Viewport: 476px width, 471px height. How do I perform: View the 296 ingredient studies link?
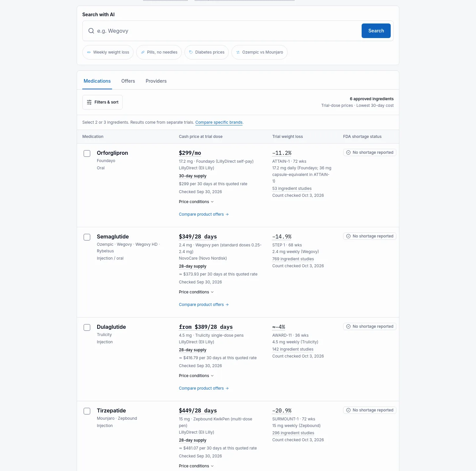293,433
